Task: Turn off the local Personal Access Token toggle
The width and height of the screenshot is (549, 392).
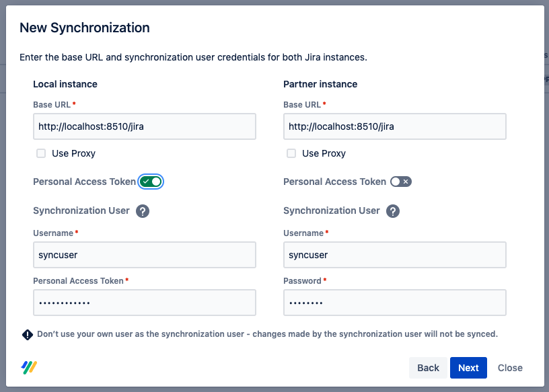Action: tap(151, 182)
